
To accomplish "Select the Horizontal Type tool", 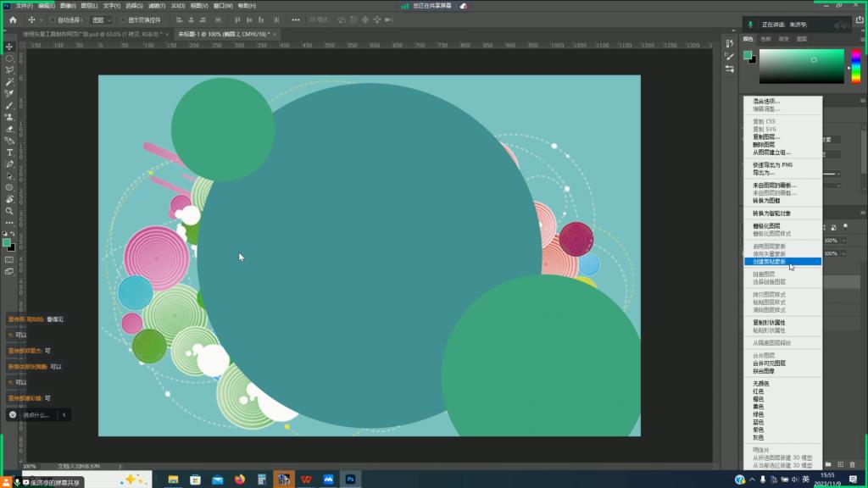I will (x=9, y=152).
